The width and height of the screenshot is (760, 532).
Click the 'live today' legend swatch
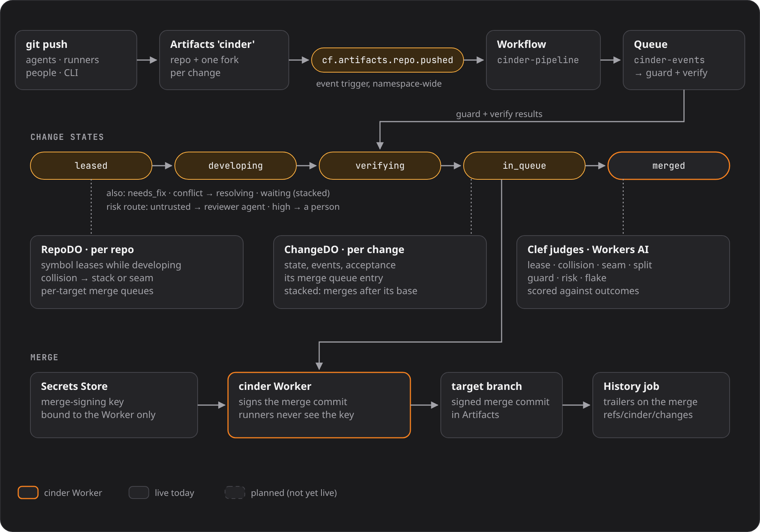tap(139, 492)
